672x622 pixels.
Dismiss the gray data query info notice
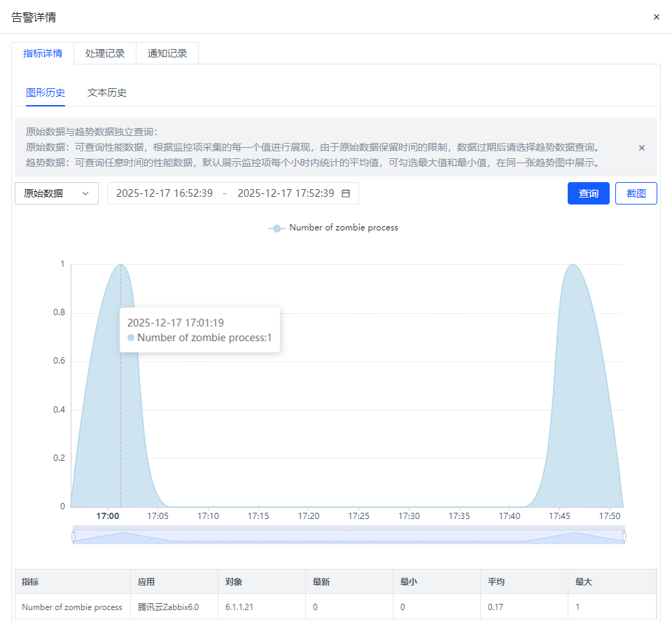(x=642, y=148)
